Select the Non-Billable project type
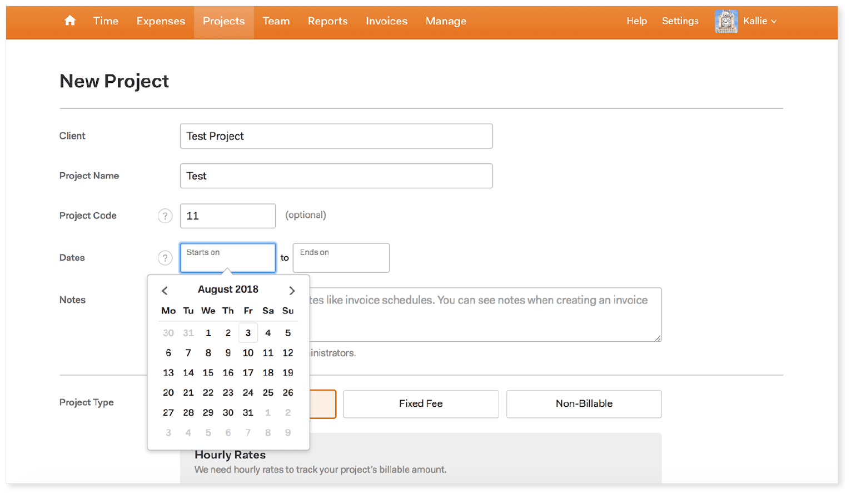The image size is (856, 504). (583, 404)
